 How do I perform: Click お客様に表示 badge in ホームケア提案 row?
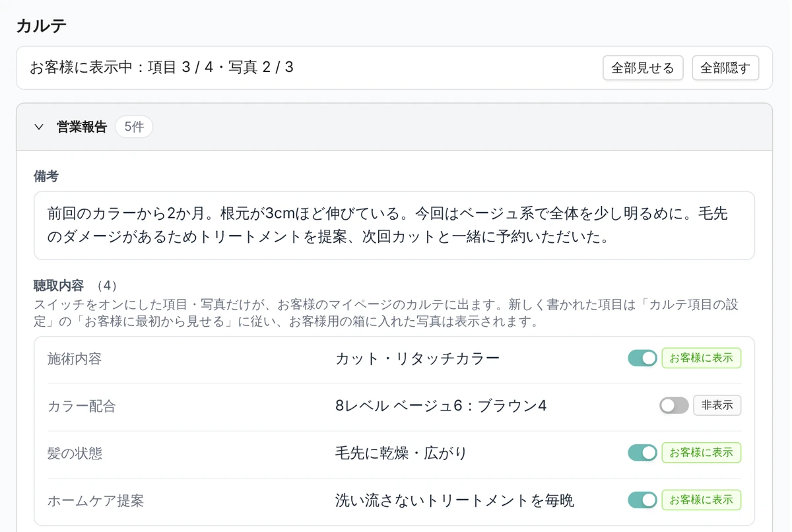701,500
